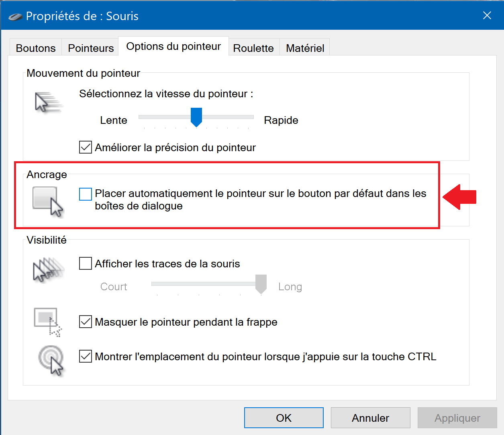504x435 pixels.
Task: Open the Pointeurs tab
Action: pos(91,48)
